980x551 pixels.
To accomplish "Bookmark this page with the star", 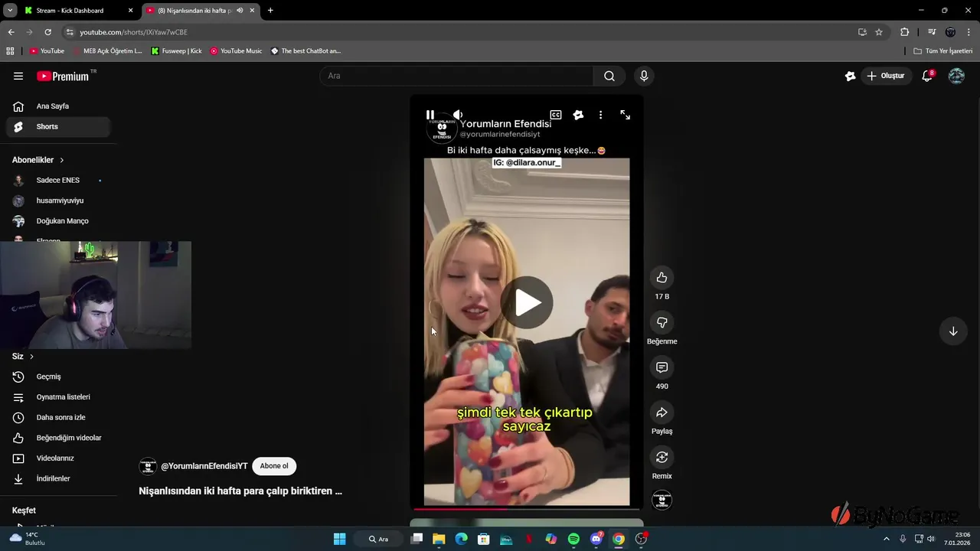I will click(879, 32).
